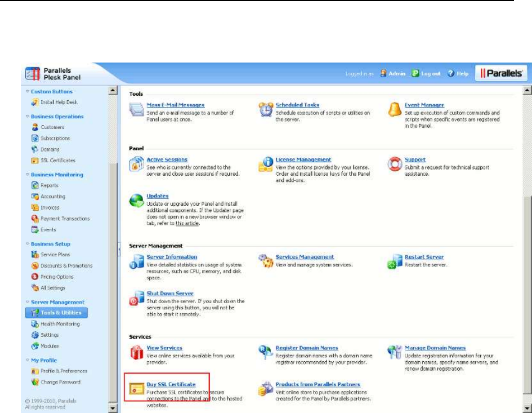Image resolution: width=532 pixels, height=413 pixels.
Task: Open the Buy SSL Certificate link
Action: pos(171,384)
